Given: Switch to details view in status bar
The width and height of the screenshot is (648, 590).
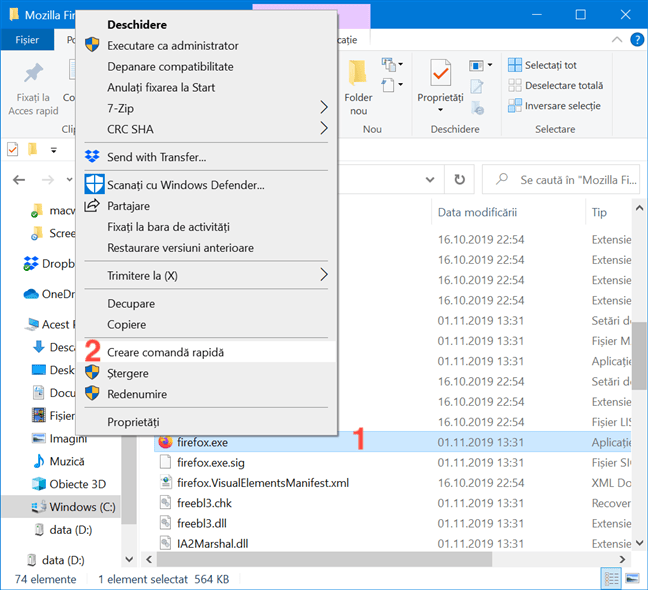Looking at the screenshot, I should click(610, 579).
